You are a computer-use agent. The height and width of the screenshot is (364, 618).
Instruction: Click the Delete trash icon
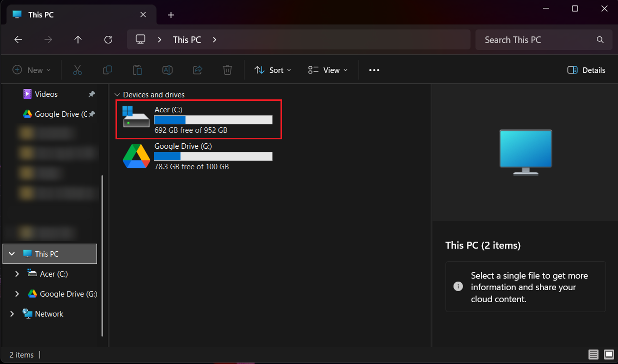(227, 70)
